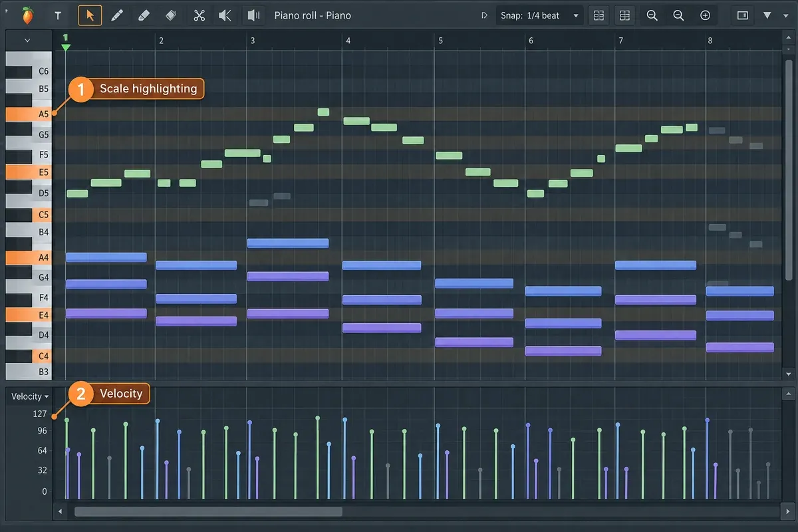This screenshot has height=532, width=798.
Task: Click the velocity lane scrollbar up arrow
Action: pyautogui.click(x=789, y=394)
